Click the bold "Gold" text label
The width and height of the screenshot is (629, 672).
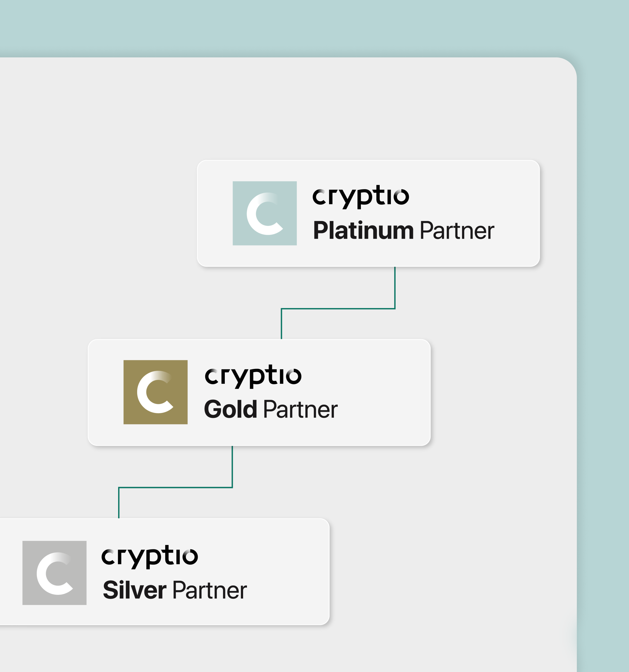pos(231,409)
